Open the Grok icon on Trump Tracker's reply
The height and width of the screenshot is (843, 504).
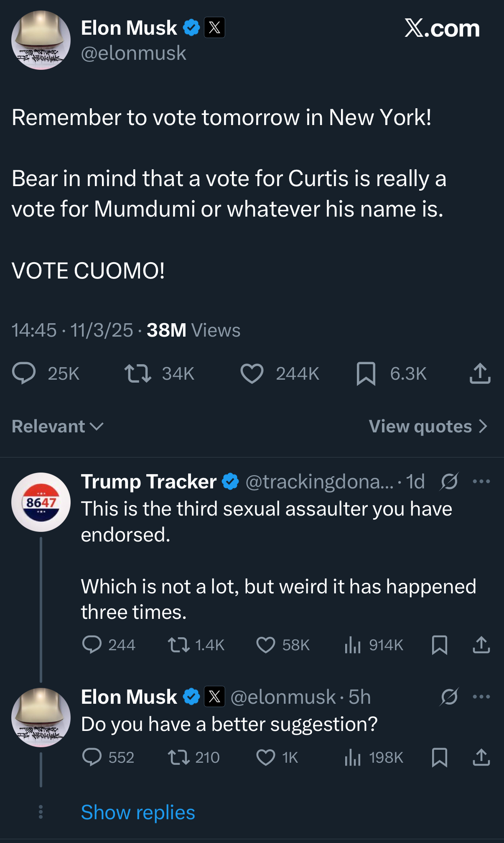pyautogui.click(x=449, y=482)
